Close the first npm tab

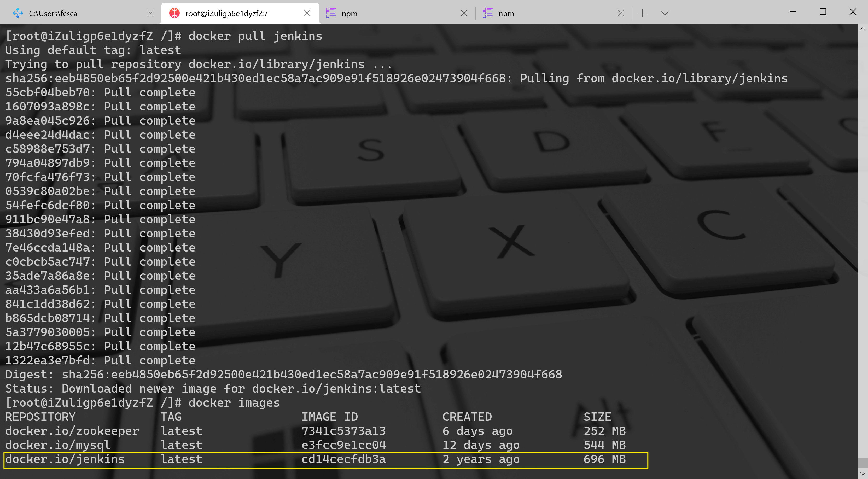point(464,13)
